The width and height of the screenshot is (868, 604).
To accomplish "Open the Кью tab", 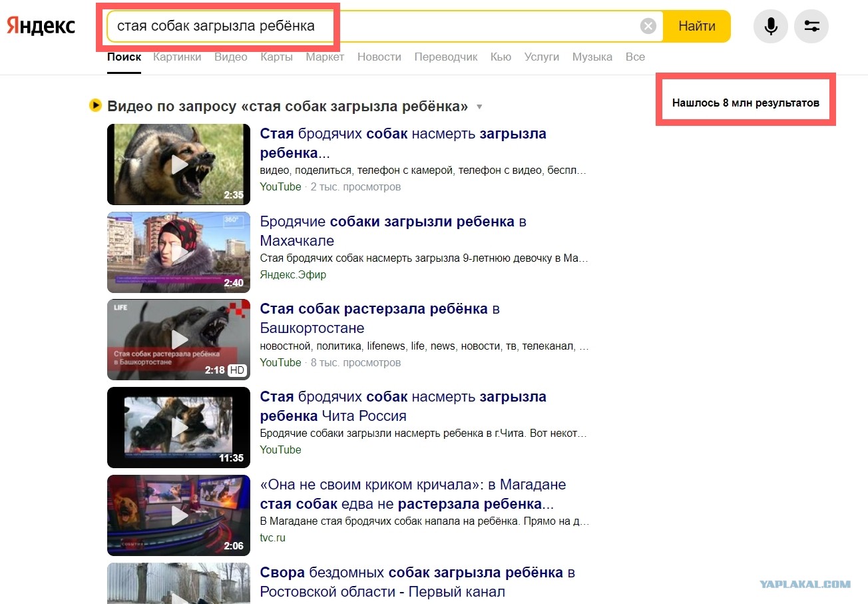I will 501,57.
